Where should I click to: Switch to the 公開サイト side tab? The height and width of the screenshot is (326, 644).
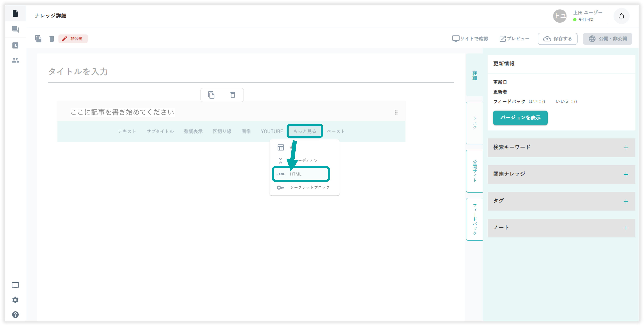point(474,171)
